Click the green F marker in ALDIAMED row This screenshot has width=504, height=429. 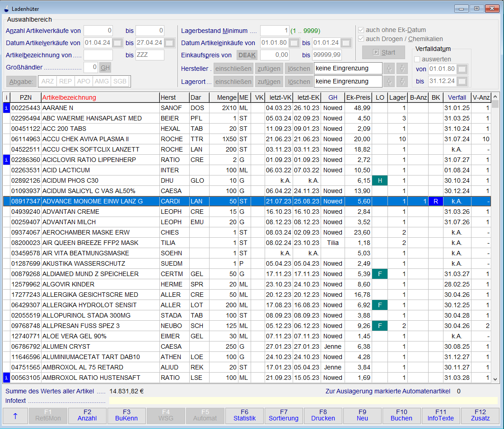tap(379, 274)
